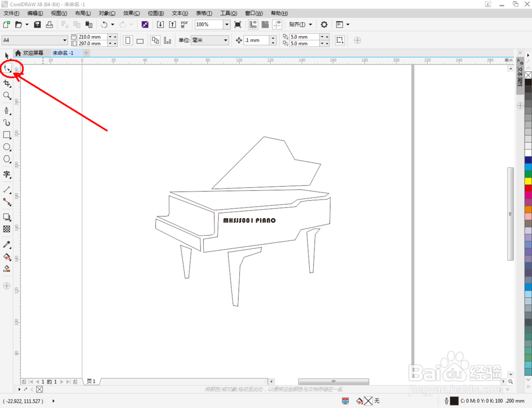The image size is (532, 408).
Task: Click the no-color swatch in palette
Action: click(x=528, y=75)
